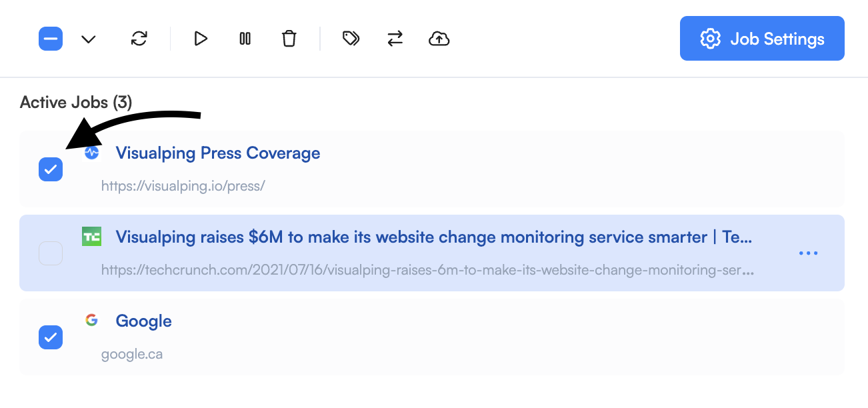
Task: Open three-dot menu on TechCrunch job
Action: 808,253
